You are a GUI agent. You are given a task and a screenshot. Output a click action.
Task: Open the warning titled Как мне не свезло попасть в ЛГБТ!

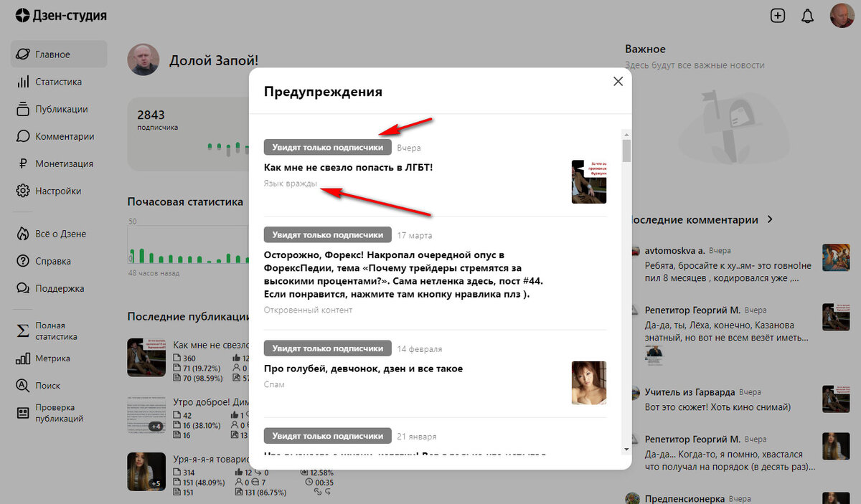point(349,167)
